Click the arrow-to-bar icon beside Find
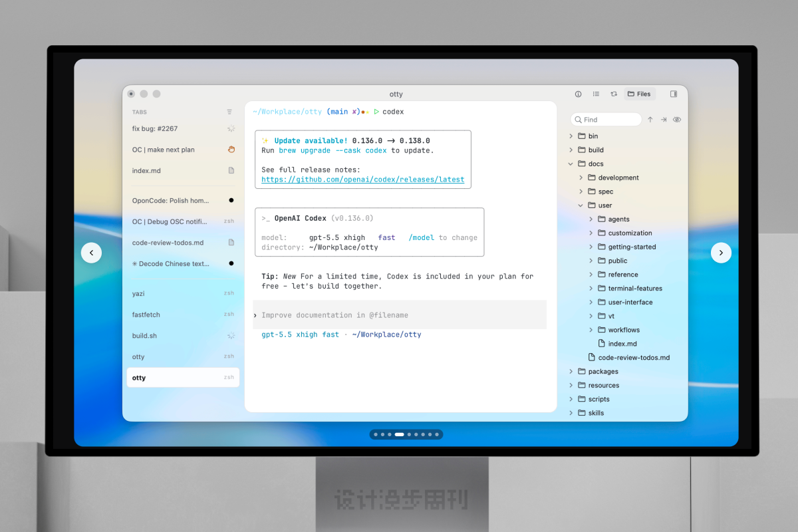The width and height of the screenshot is (798, 532). (x=664, y=120)
